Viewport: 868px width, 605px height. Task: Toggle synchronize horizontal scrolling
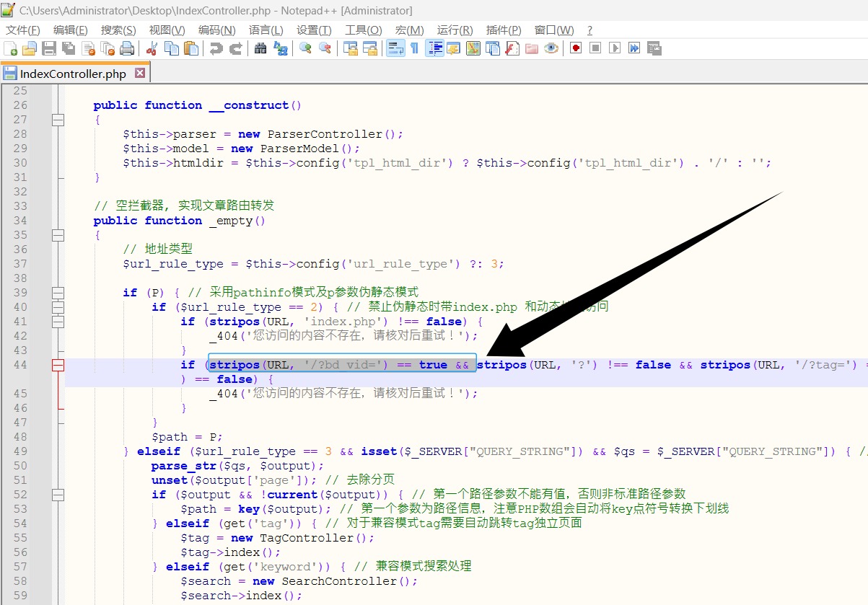click(x=369, y=48)
